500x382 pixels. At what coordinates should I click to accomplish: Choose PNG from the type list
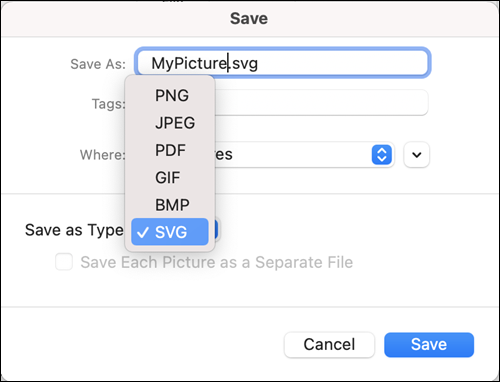pos(170,96)
